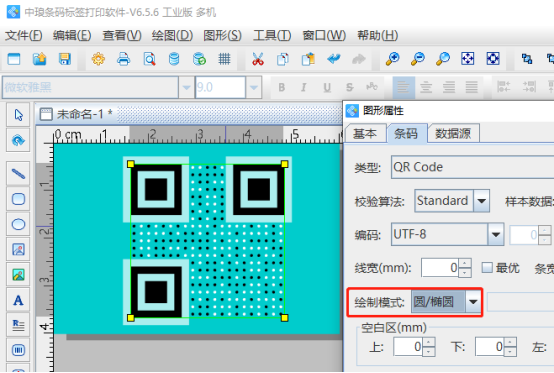Toggle Italic formatting button
This screenshot has height=373, width=554.
tap(304, 87)
